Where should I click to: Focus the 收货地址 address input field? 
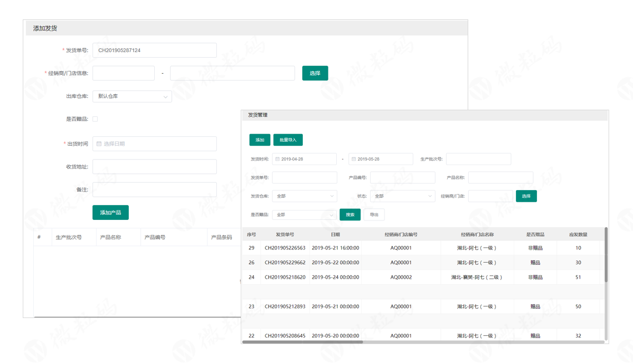[154, 167]
